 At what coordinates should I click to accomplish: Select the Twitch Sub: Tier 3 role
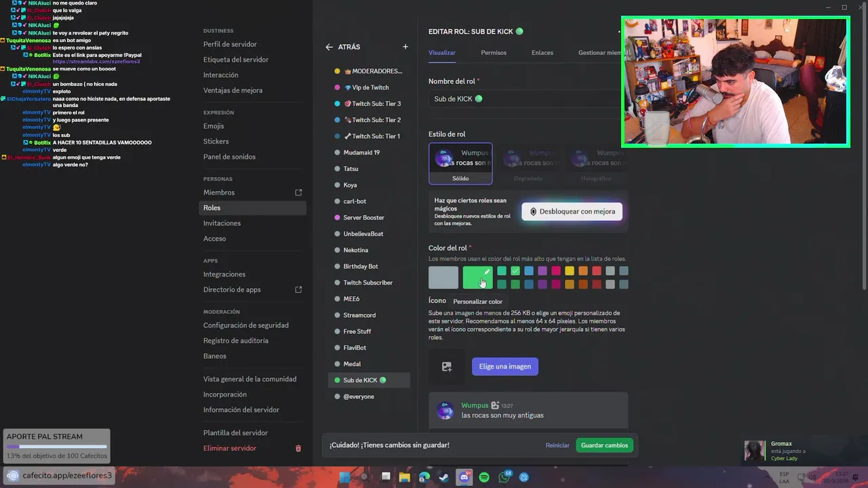click(369, 104)
